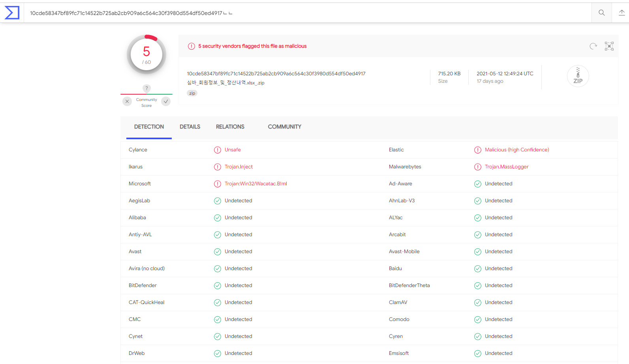Click the 'Avira (no cloud)' vendor name

coord(146,269)
